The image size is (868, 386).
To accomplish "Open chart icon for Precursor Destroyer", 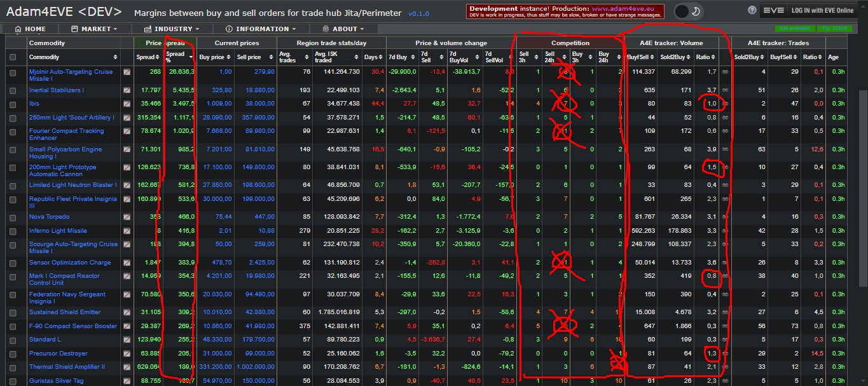I will 127,354.
